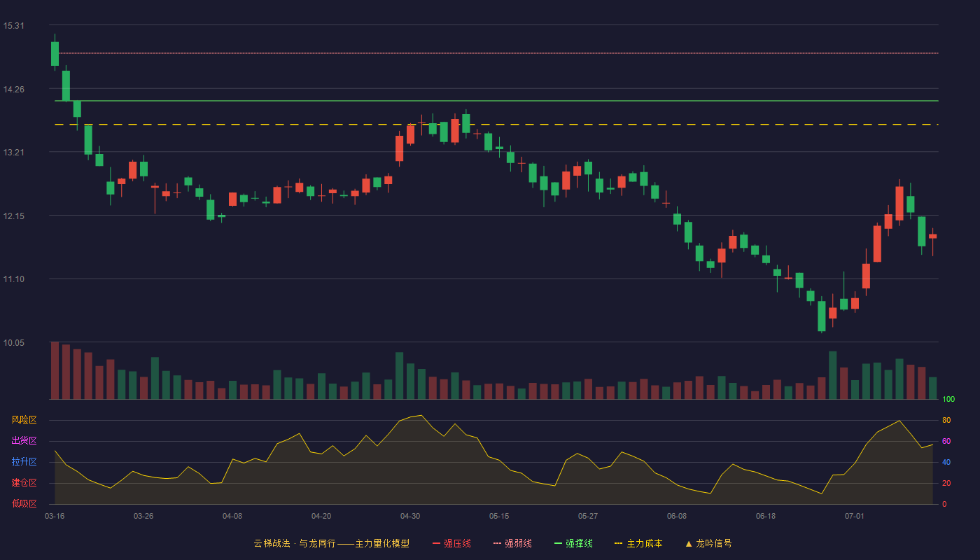Click the 15.31 price axis label
The height and width of the screenshot is (560, 980).
tap(14, 26)
